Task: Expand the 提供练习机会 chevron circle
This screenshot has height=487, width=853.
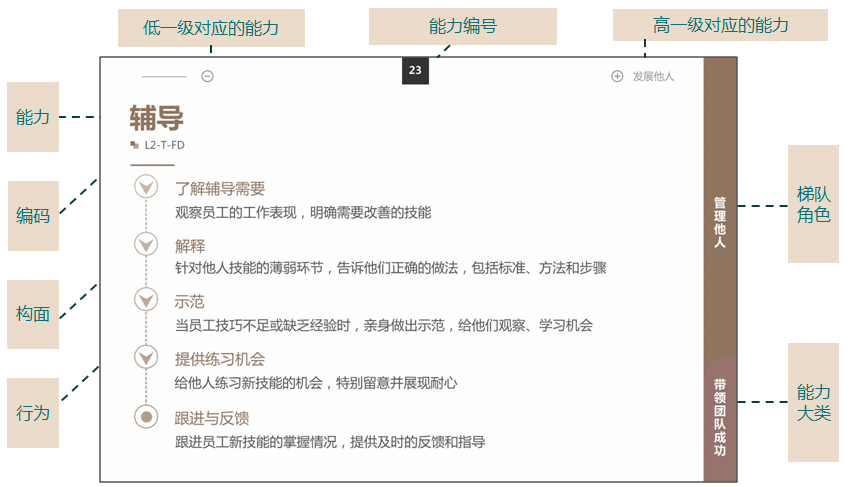Action: pos(146,357)
